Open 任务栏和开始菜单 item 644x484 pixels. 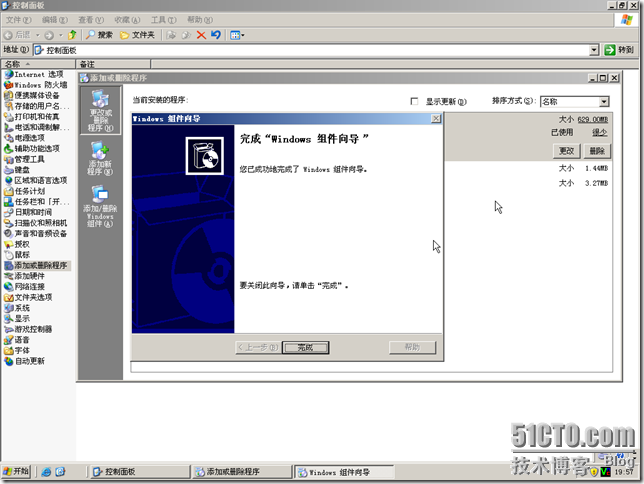[37, 202]
